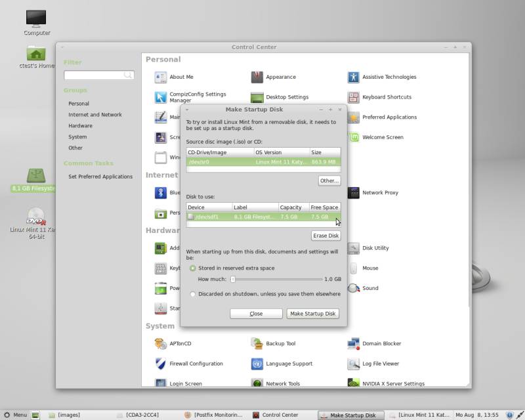This screenshot has width=525, height=420.
Task: Open the Mint Menu on taskbar
Action: click(x=15, y=415)
